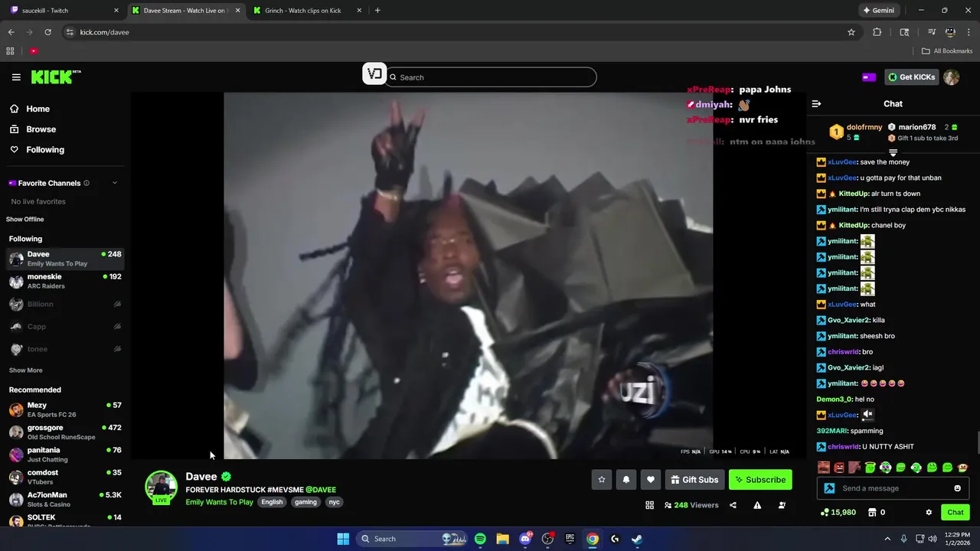980x551 pixels.
Task: Click Show More under Following
Action: click(x=25, y=370)
